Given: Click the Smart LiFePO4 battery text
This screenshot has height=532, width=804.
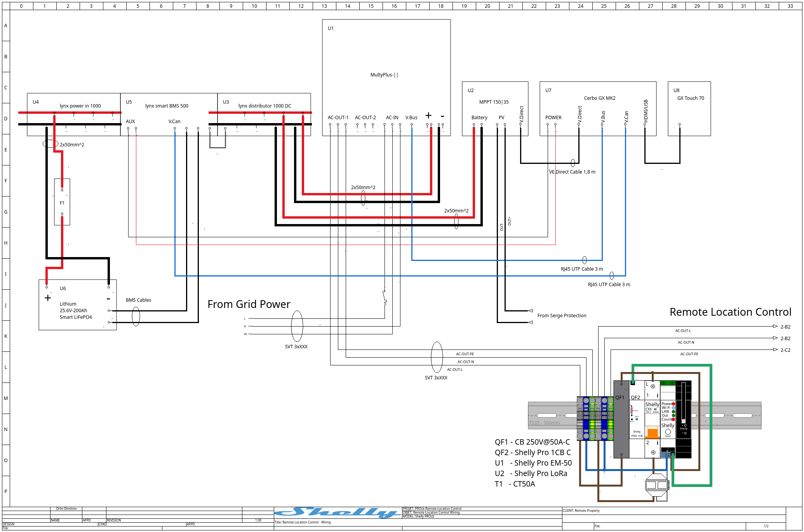Looking at the screenshot, I should pyautogui.click(x=76, y=317).
